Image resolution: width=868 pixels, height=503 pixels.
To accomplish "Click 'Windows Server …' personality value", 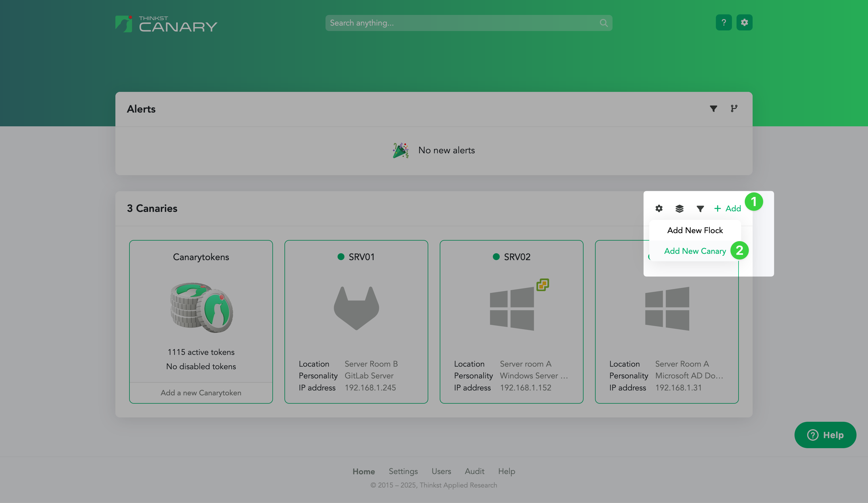I will click(x=534, y=376).
